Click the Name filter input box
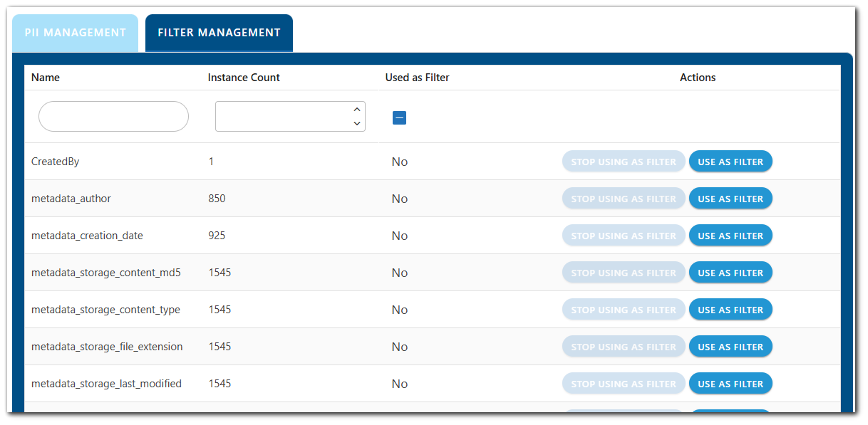Viewport: 868px width, 425px height. [113, 116]
